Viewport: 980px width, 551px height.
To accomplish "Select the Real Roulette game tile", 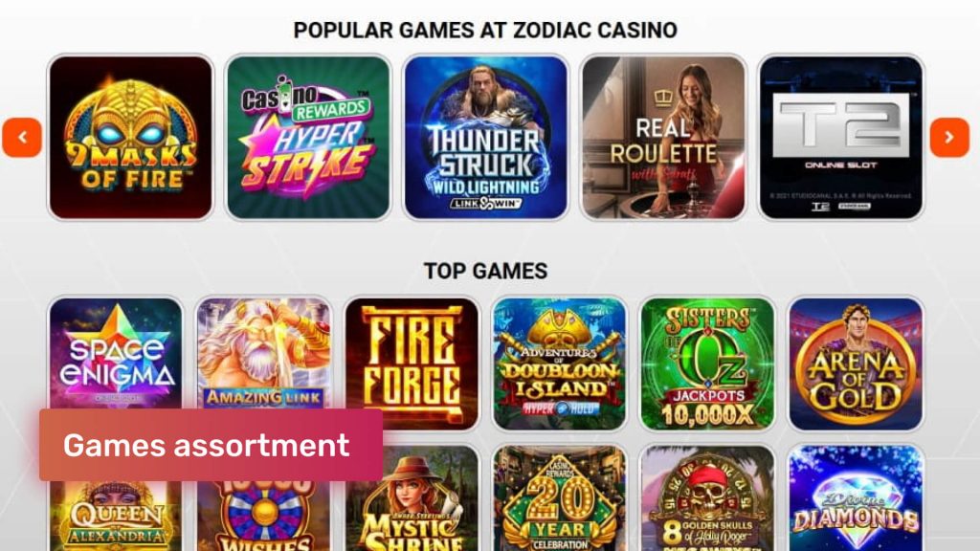I will pos(663,138).
